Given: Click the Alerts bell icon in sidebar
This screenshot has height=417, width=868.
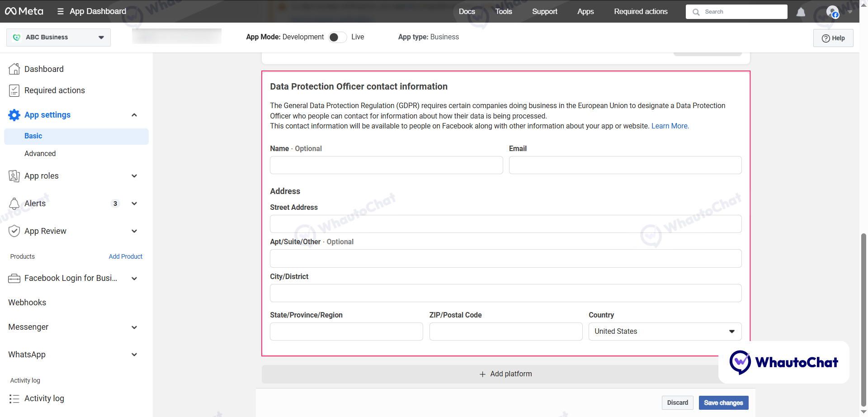Looking at the screenshot, I should (x=14, y=204).
